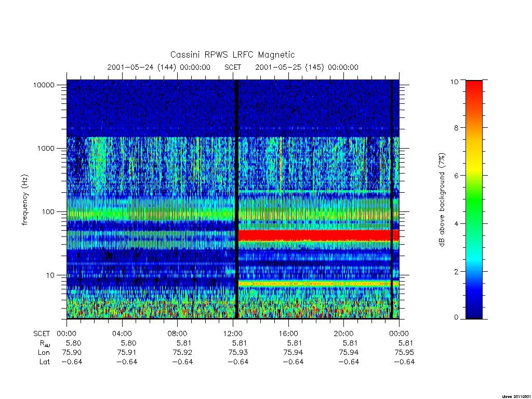This screenshot has height=399, width=532.
Task: Click the green middle of the colorbar
Action: pos(474,200)
